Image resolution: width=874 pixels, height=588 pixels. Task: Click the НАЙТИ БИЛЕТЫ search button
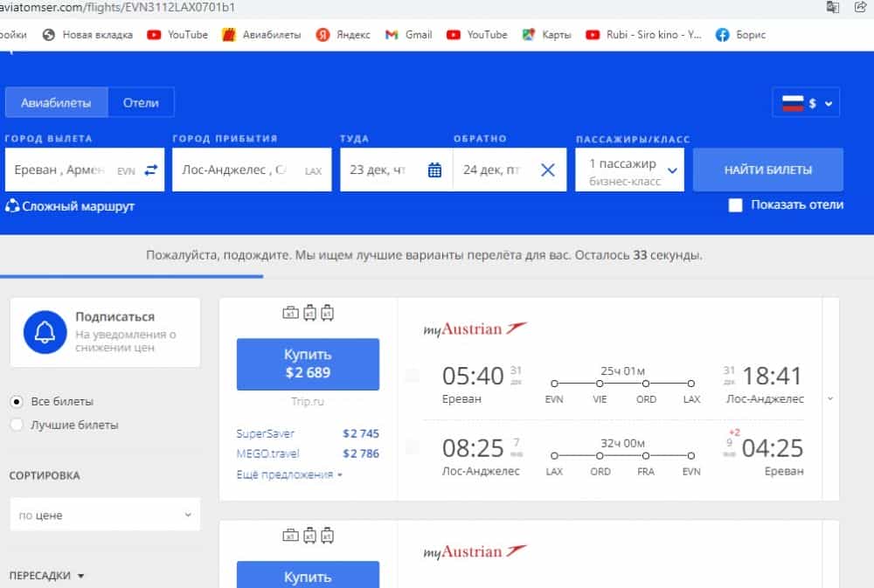(x=767, y=169)
